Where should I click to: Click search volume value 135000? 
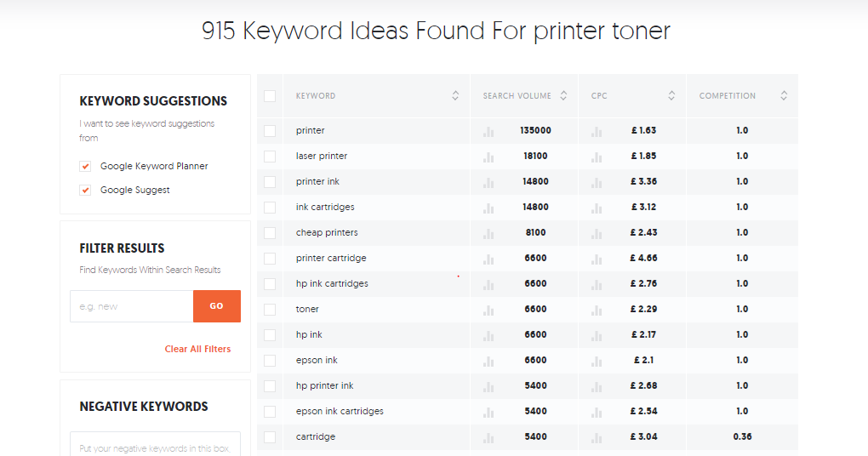point(535,131)
